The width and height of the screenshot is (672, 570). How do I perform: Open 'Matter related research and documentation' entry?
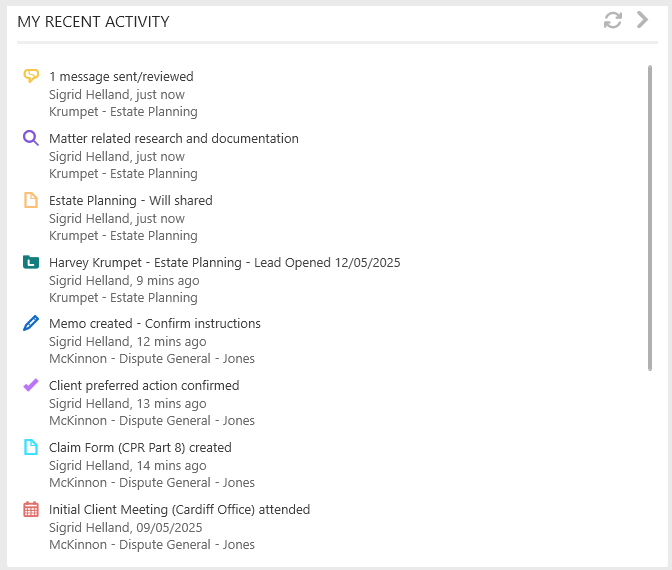[x=174, y=138]
